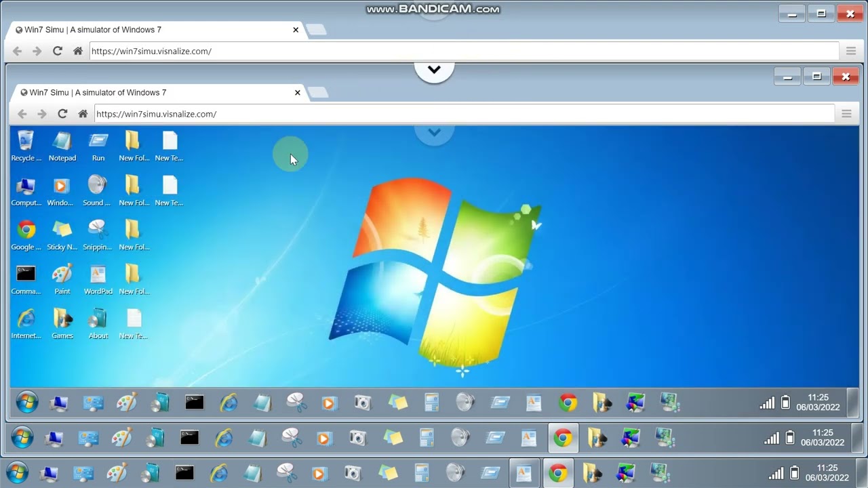Click Start orb on the middle taskbar
This screenshot has width=868, height=488.
[22, 438]
